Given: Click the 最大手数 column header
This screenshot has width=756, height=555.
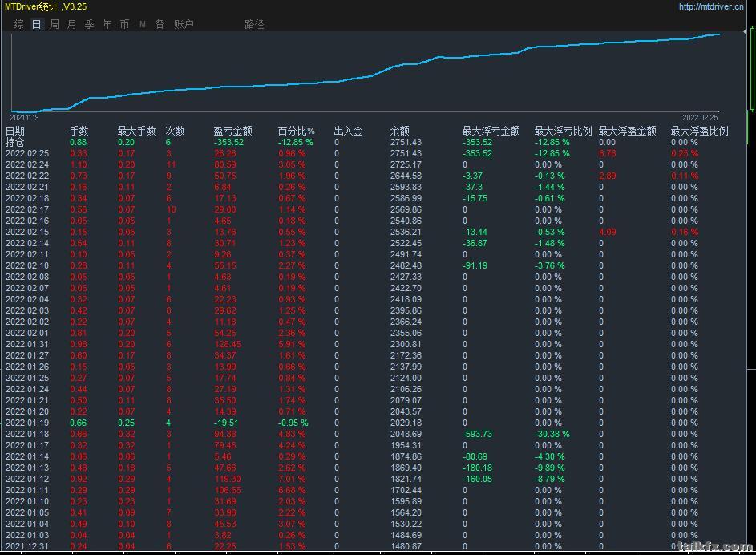Looking at the screenshot, I should coord(137,131).
